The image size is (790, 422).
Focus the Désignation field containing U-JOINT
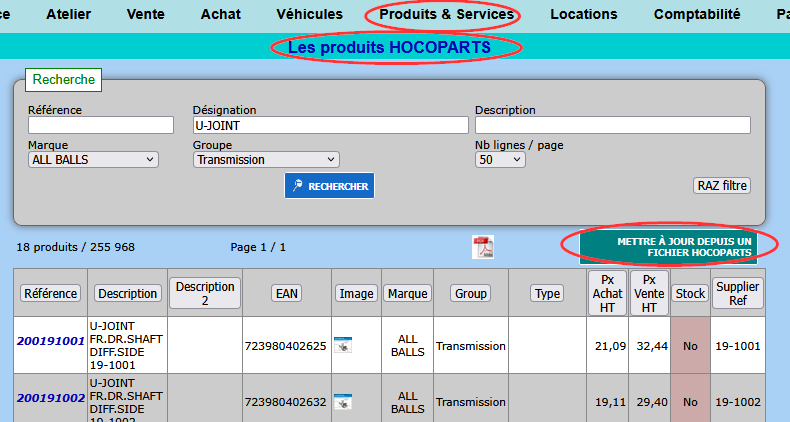(331, 125)
